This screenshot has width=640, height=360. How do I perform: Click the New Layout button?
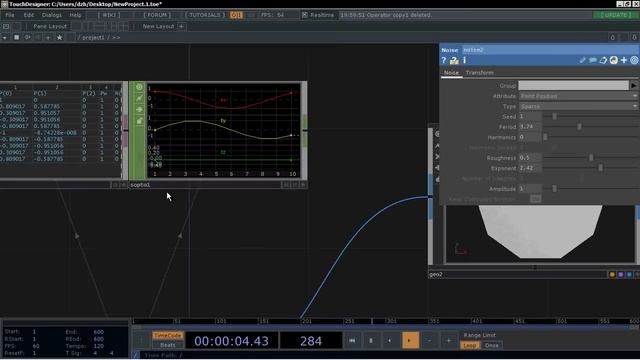158,26
